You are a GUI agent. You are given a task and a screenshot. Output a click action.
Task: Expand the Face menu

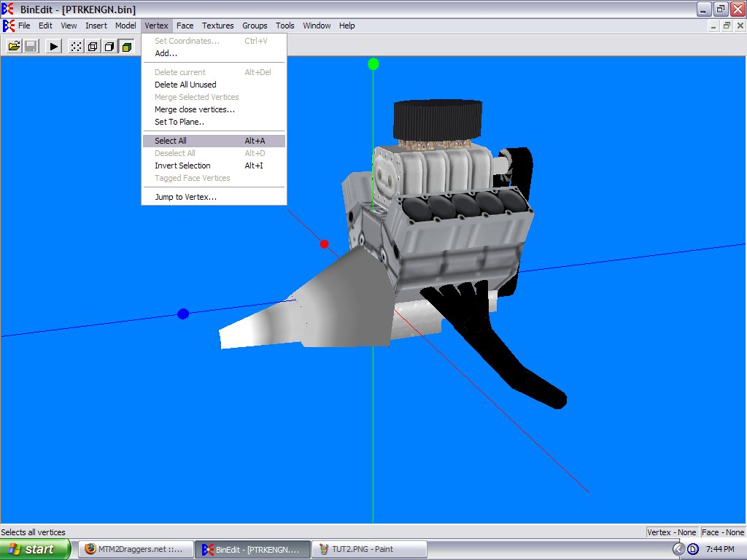pyautogui.click(x=185, y=26)
